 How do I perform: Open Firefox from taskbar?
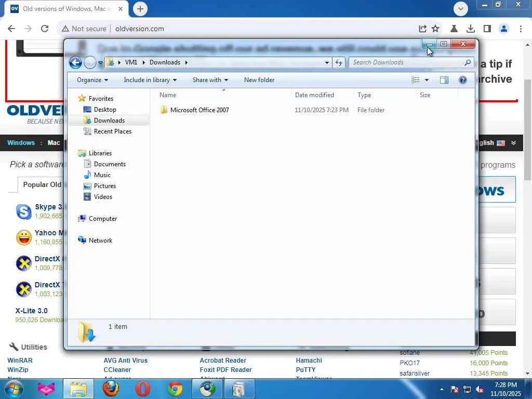111,389
